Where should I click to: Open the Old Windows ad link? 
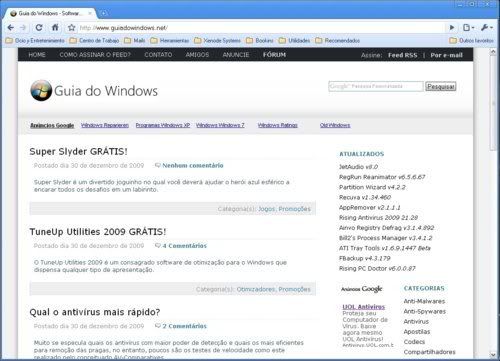coord(335,125)
